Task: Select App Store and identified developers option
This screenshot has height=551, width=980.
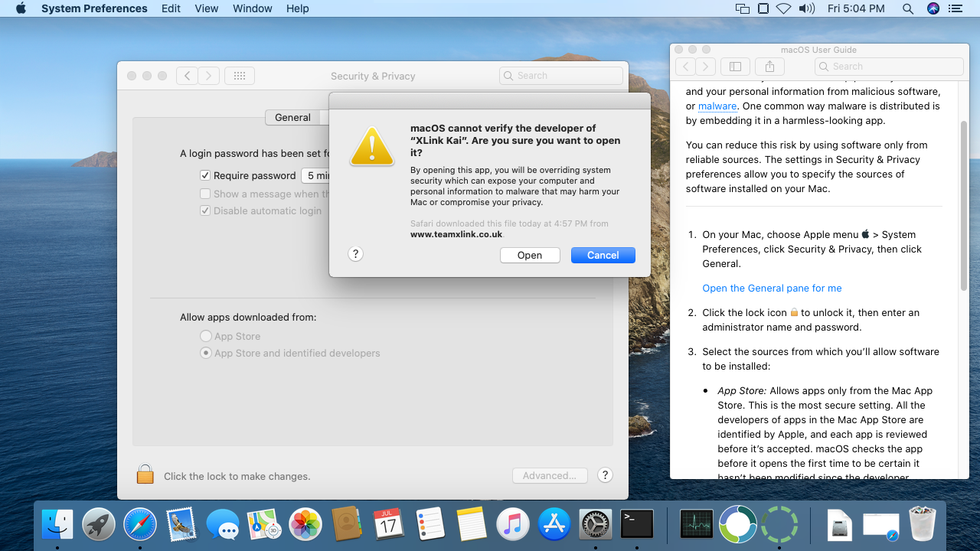Action: [206, 353]
